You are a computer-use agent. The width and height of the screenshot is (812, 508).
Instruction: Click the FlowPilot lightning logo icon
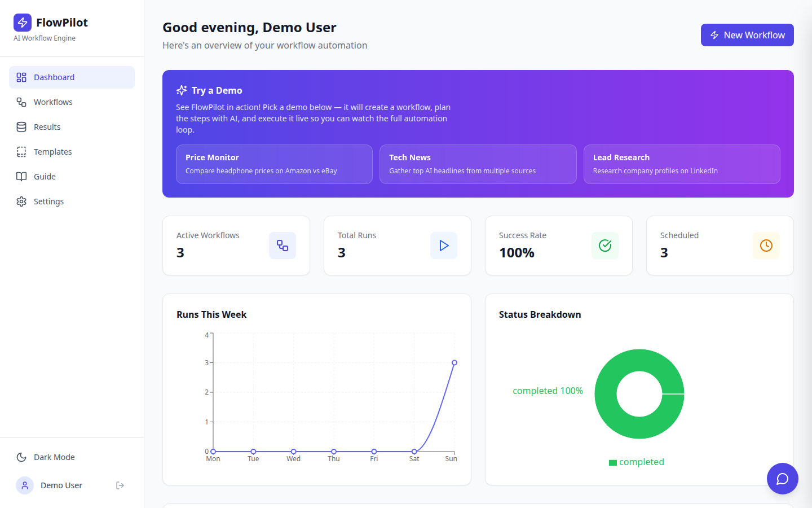point(23,23)
